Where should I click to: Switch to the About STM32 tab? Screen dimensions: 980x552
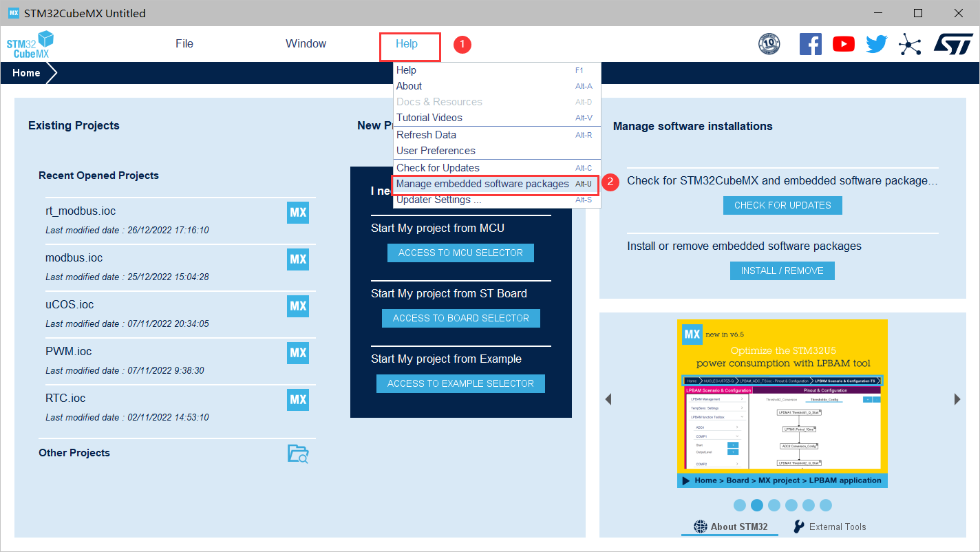pyautogui.click(x=731, y=527)
